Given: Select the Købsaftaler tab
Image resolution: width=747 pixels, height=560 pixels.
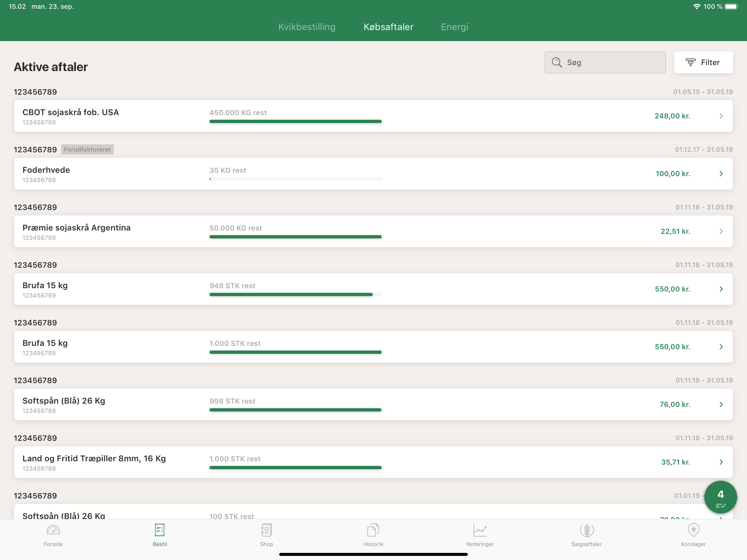Looking at the screenshot, I should 388,27.
